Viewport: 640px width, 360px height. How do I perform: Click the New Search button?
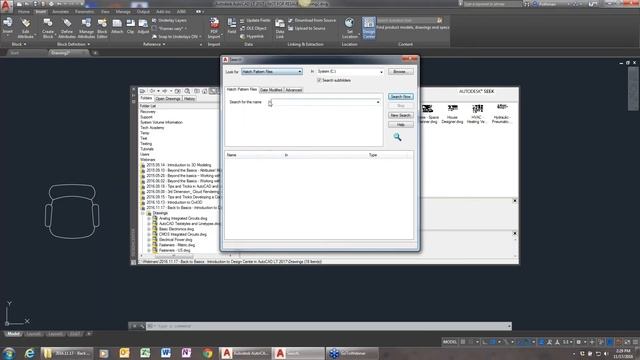[x=400, y=116]
